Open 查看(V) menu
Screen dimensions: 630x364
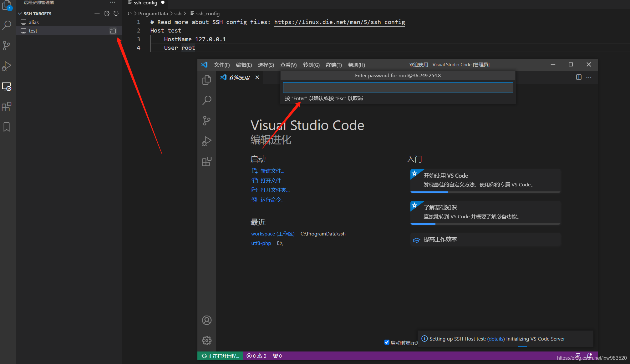point(288,65)
